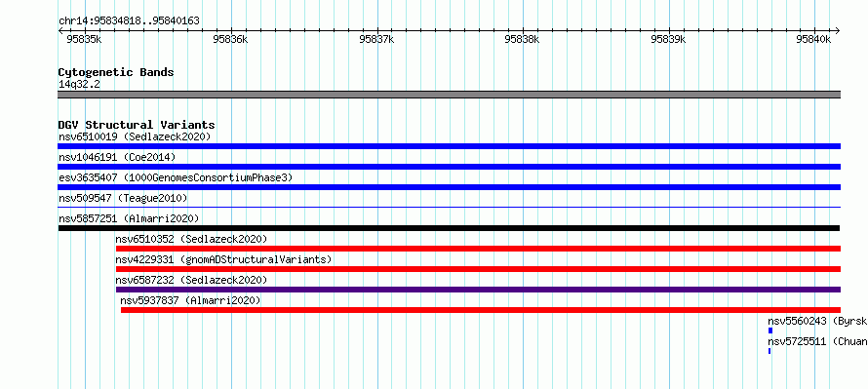Click the 95839k ruler position
The width and height of the screenshot is (868, 389).
(668, 39)
